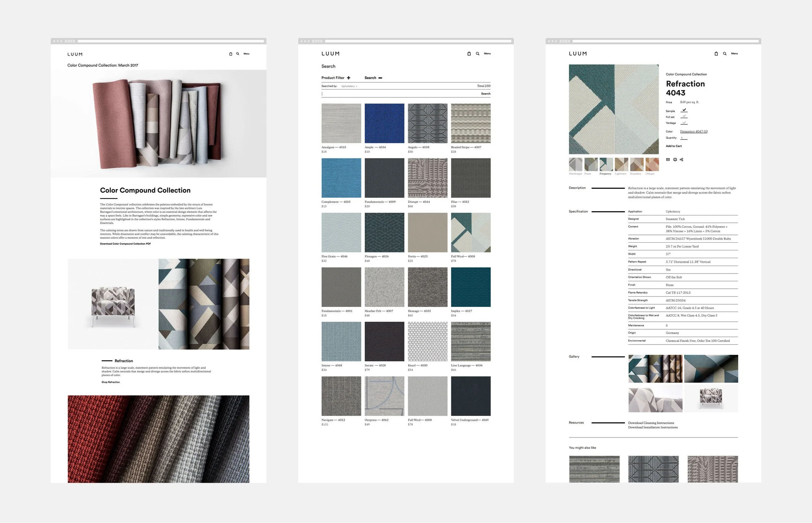
Task: Open Menu on the Search page
Action: pyautogui.click(x=487, y=54)
